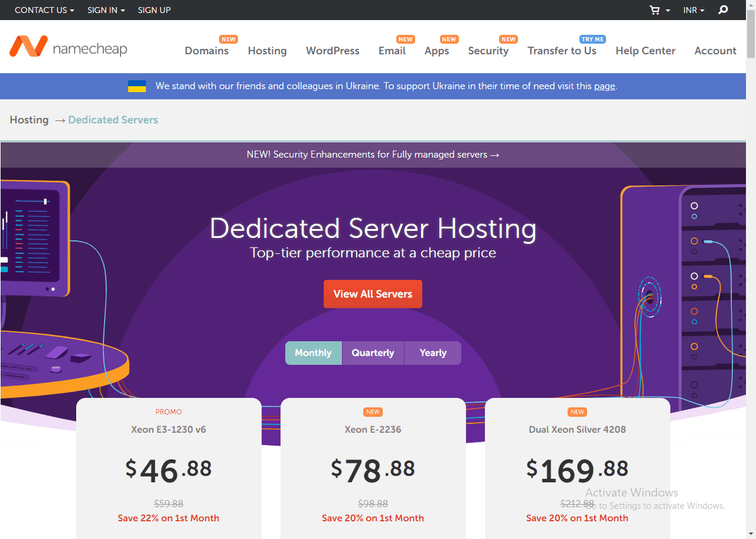Open the Help Center menu
Image resolution: width=756 pixels, height=539 pixels.
coord(646,51)
